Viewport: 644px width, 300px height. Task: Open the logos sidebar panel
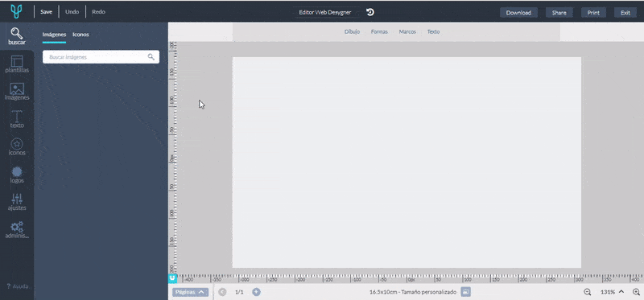tap(17, 175)
